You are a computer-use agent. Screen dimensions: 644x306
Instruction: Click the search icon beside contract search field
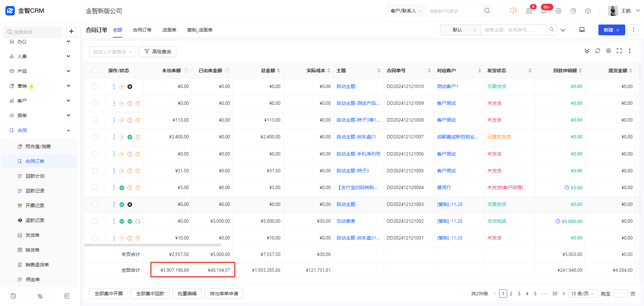(552, 30)
